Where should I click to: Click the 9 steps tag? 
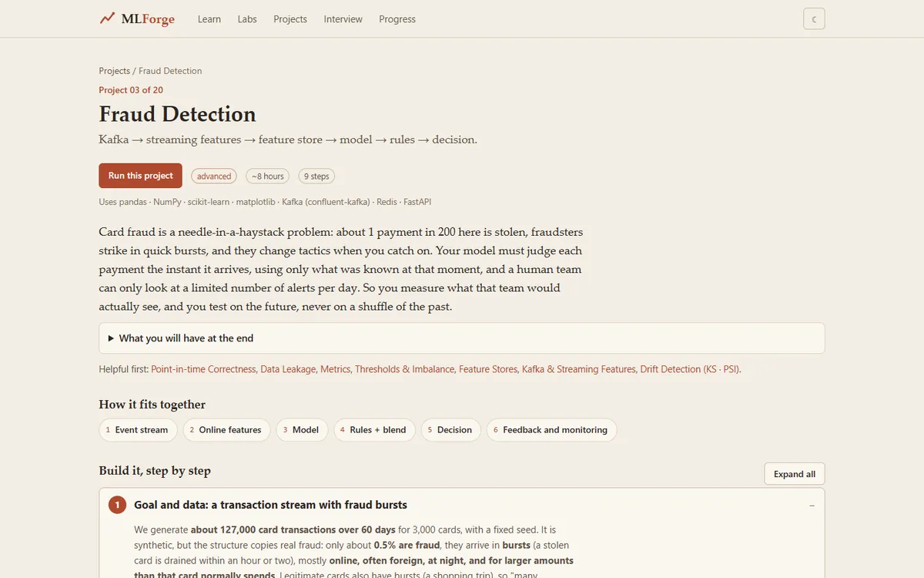pyautogui.click(x=316, y=176)
